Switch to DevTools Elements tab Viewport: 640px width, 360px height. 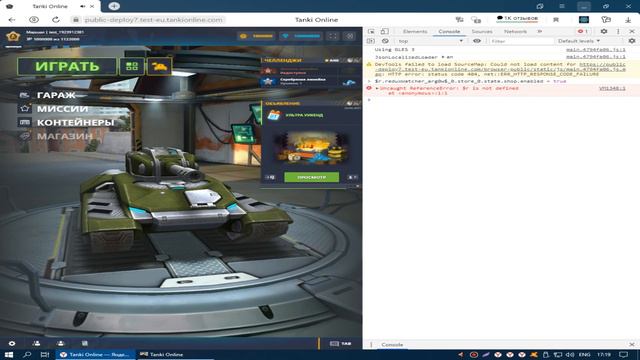(x=415, y=31)
